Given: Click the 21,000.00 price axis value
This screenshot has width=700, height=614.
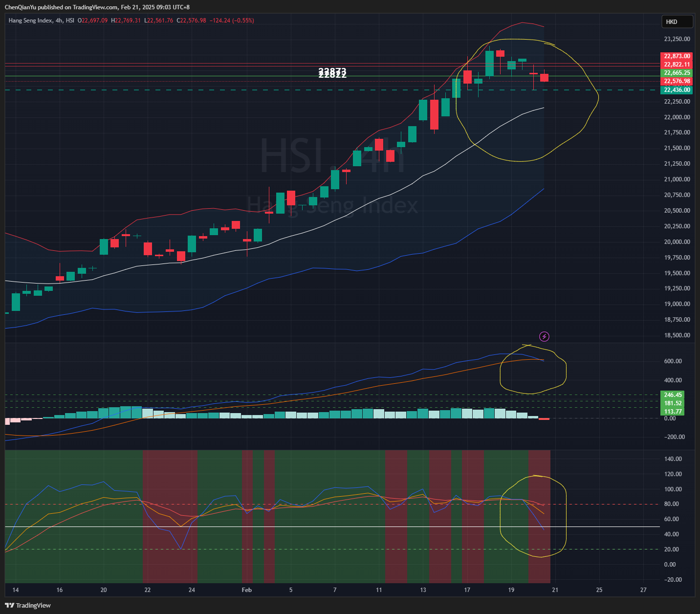Looking at the screenshot, I should click(x=677, y=179).
